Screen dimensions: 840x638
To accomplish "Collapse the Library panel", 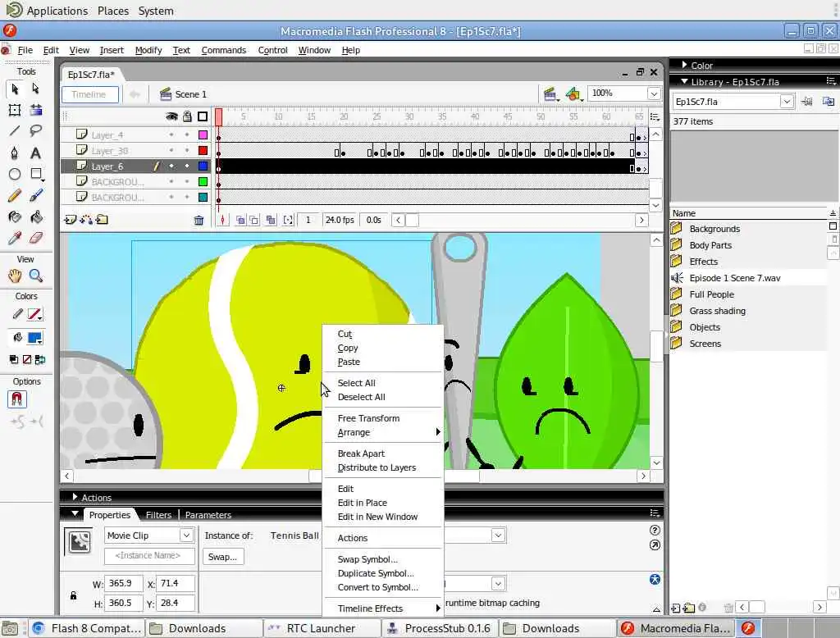I will [684, 81].
